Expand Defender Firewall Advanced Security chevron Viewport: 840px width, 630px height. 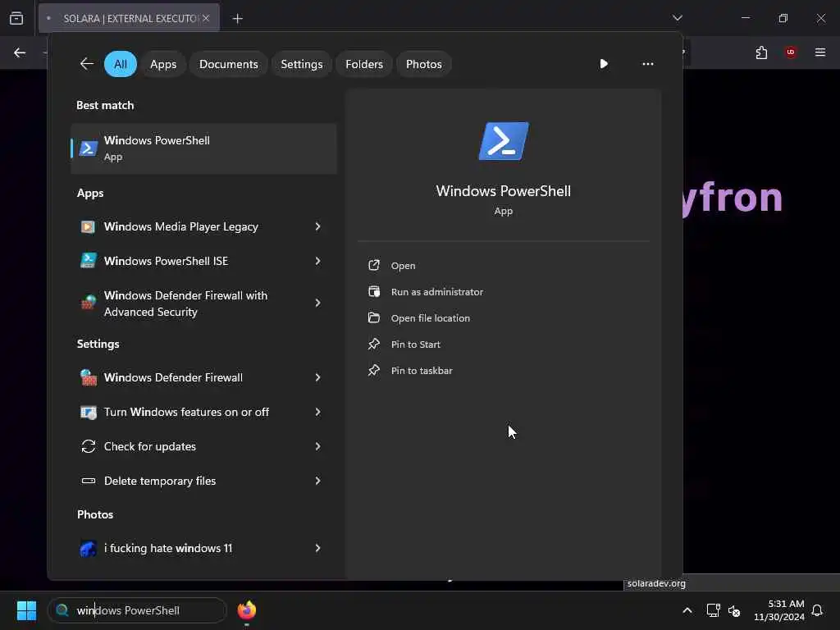[x=317, y=304]
